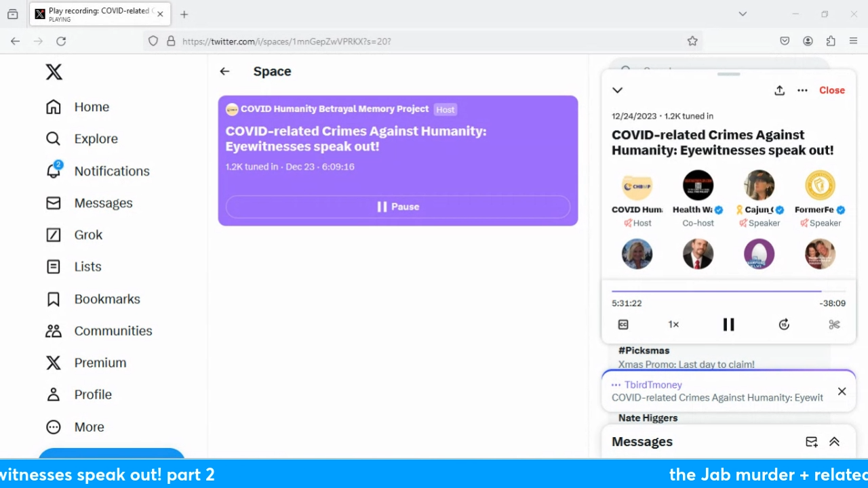Bookmark this page with the star icon
Screen dimensions: 868x488
692,41
